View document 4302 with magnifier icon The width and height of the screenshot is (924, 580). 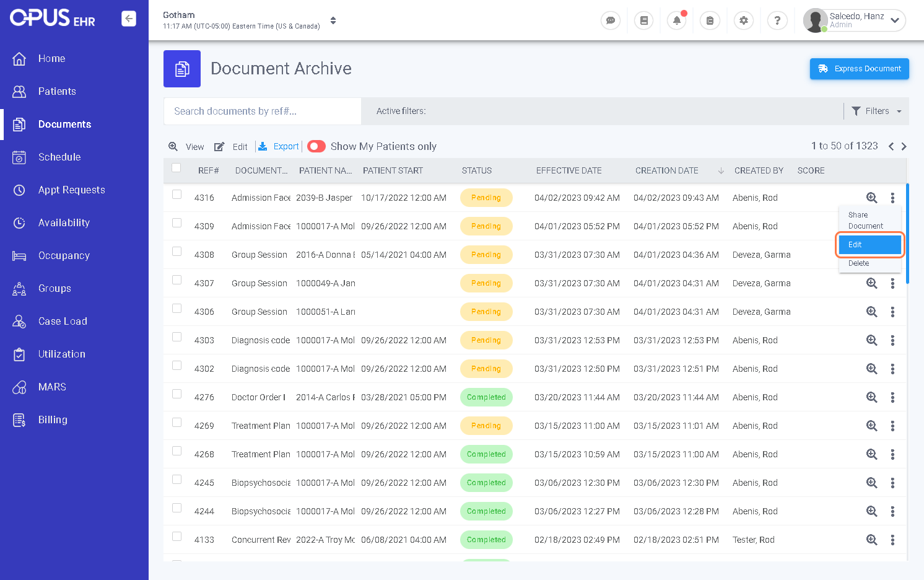click(872, 369)
